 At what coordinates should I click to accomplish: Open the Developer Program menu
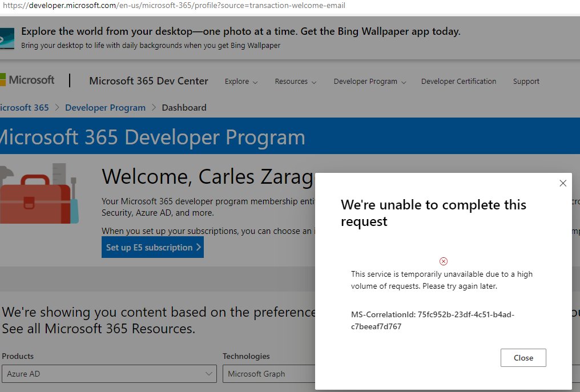(369, 82)
